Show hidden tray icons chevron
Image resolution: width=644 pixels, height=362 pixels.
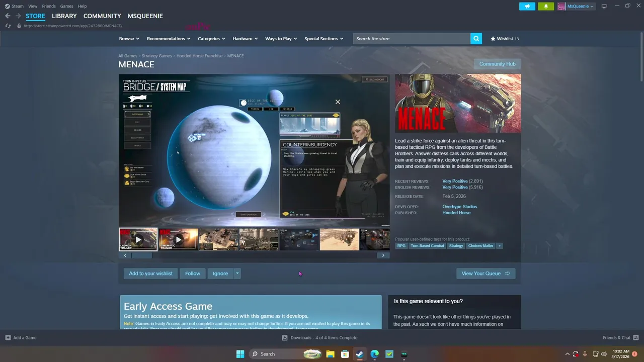pos(568,354)
